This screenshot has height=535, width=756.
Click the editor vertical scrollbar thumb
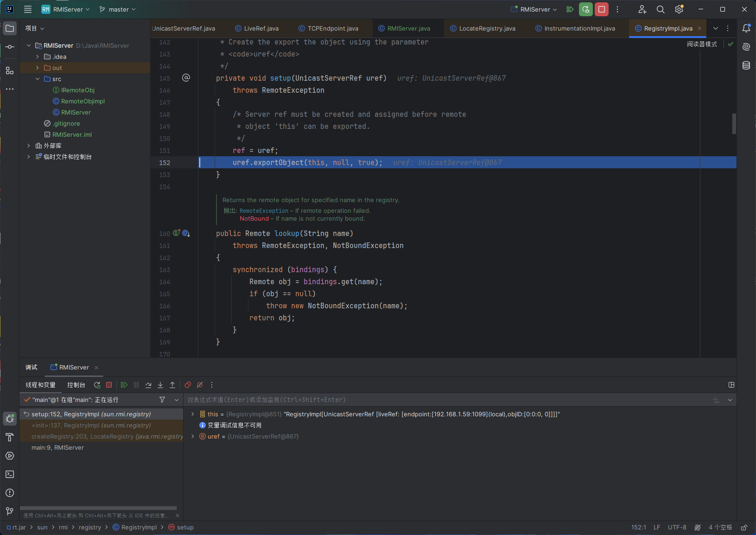734,123
